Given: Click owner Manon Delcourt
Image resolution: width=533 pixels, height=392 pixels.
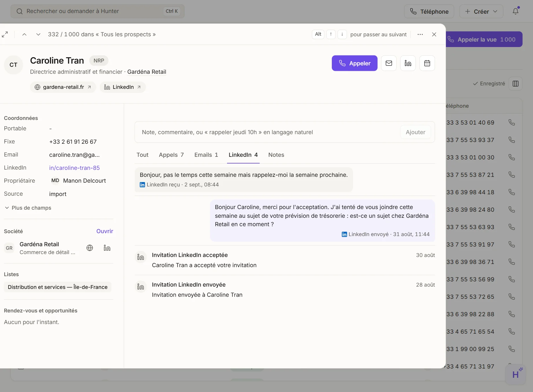Looking at the screenshot, I should (78, 181).
